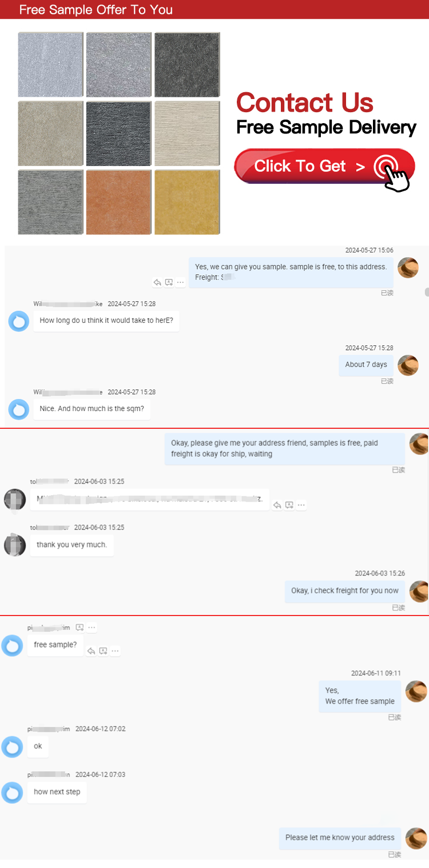Click the 'Please let me know your address' bubble
429x868 pixels.
coord(340,838)
